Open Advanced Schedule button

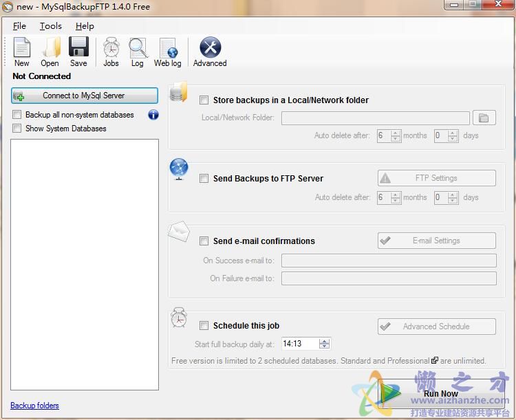[437, 327]
